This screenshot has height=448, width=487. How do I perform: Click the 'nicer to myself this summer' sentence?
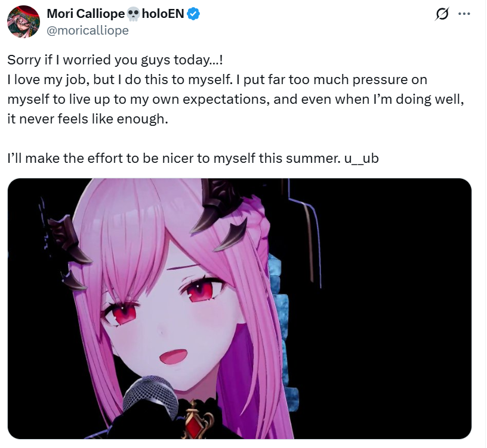pos(193,158)
